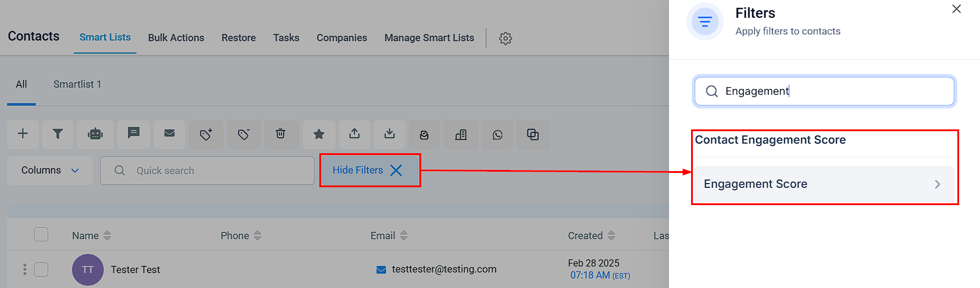Open the contacts settings gear icon
The height and width of the screenshot is (288, 980).
[506, 38]
